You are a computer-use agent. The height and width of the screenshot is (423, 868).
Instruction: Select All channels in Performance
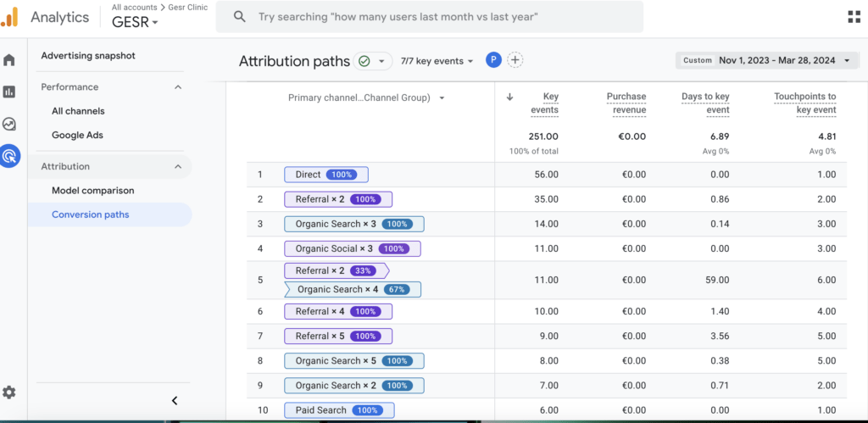pos(78,111)
